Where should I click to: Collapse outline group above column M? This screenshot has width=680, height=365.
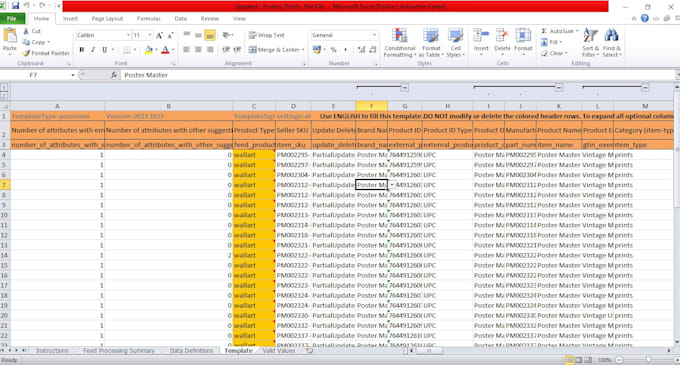pyautogui.click(x=645, y=88)
